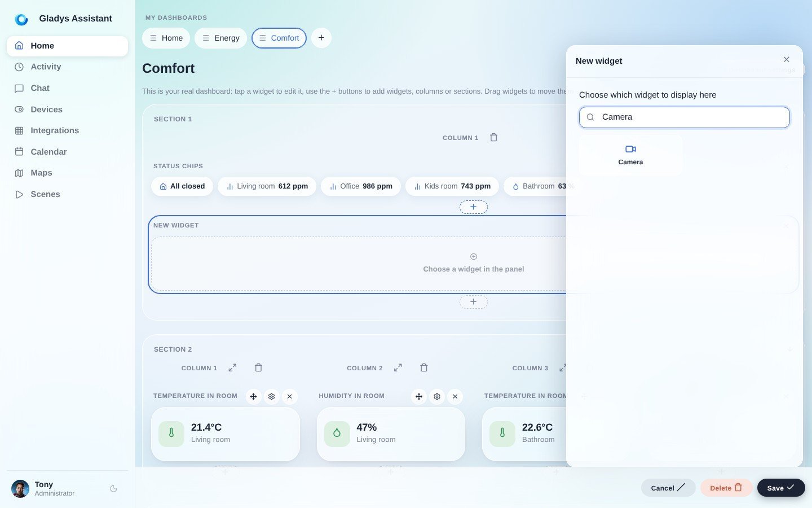Delete Column 1 in Section 1

click(x=494, y=137)
